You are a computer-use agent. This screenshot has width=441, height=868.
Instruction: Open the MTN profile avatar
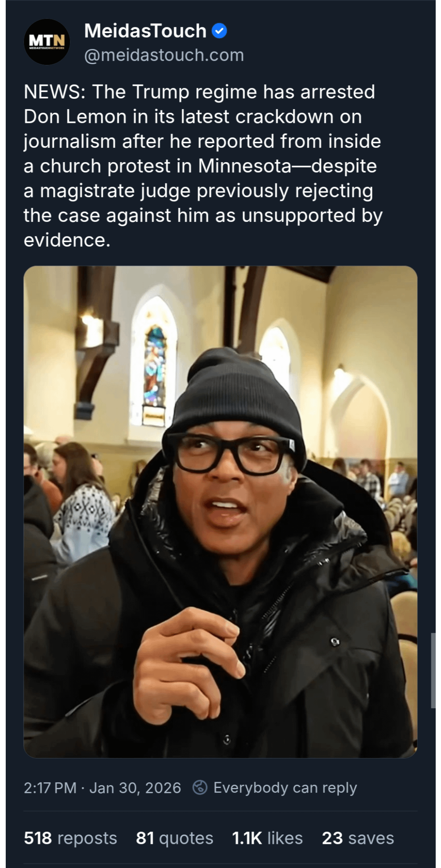point(47,42)
